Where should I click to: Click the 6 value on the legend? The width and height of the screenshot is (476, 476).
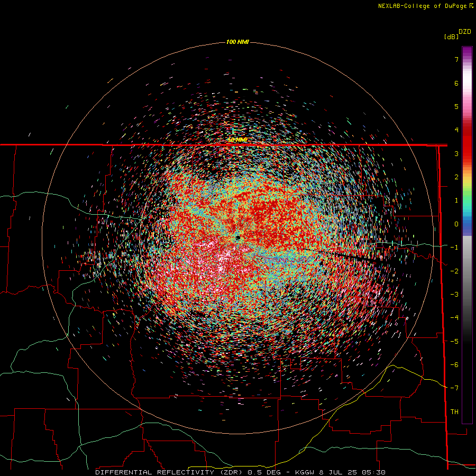click(456, 83)
